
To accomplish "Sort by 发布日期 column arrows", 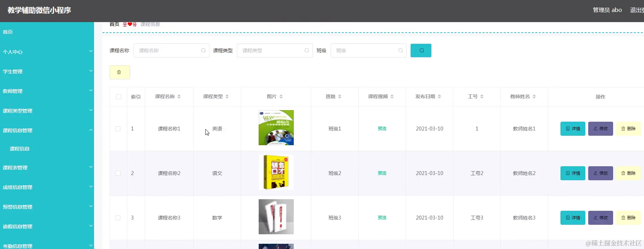I will tap(439, 96).
